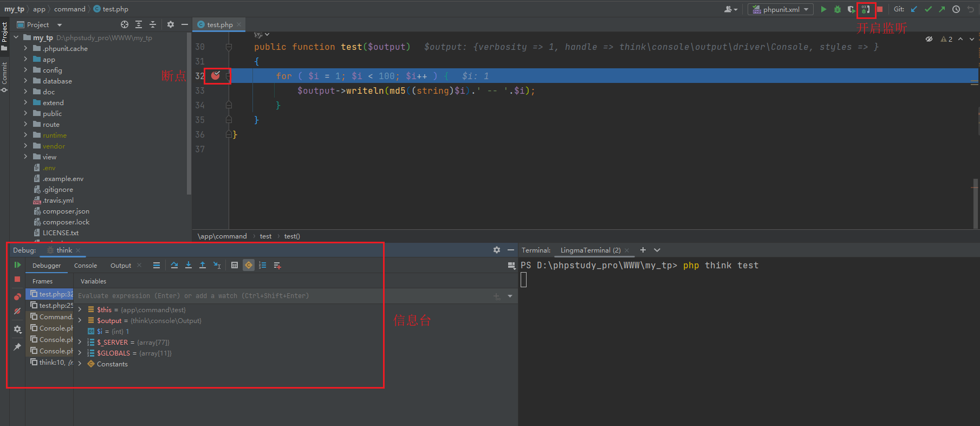The height and width of the screenshot is (426, 980).
Task: Click the Step Out debugger icon
Action: (203, 265)
